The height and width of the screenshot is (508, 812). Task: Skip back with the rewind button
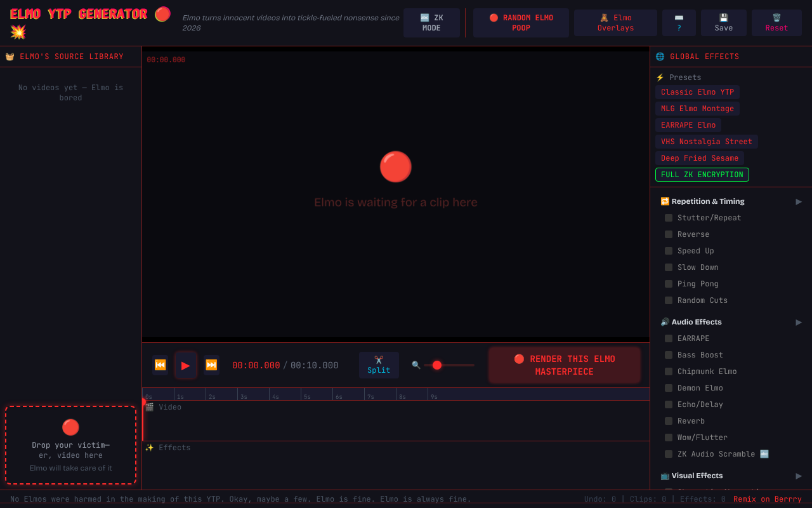[x=160, y=365]
